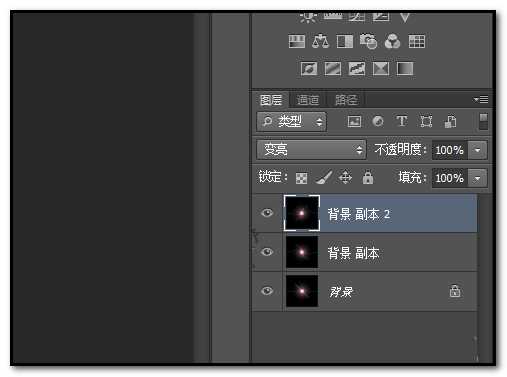Open the 类型 filter type dropdown
Image resolution: width=507 pixels, height=377 pixels.
click(291, 121)
